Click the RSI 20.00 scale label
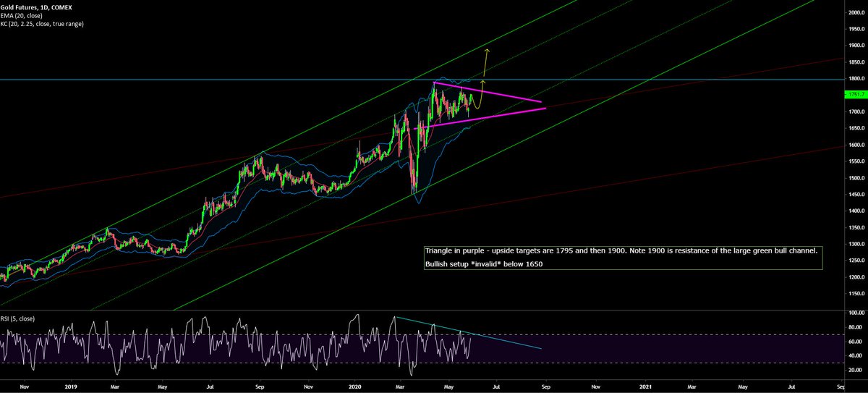 click(854, 369)
